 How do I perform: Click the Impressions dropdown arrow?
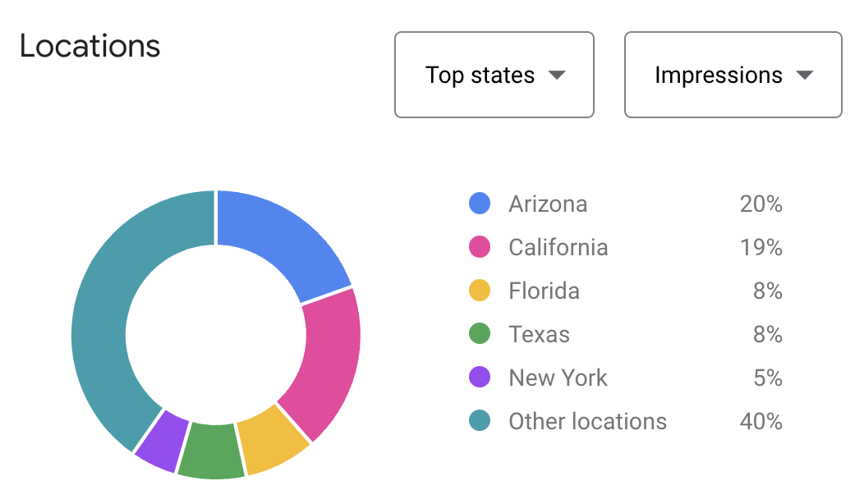[x=803, y=75]
